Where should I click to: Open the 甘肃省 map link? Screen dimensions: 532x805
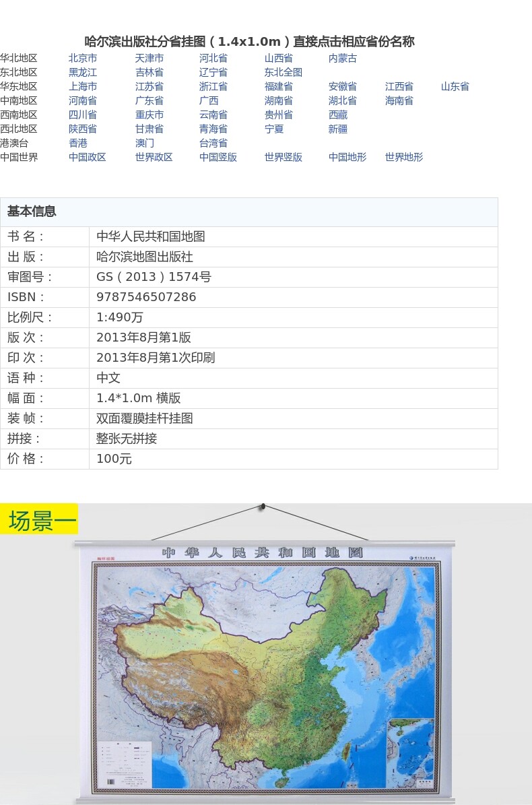[x=149, y=129]
